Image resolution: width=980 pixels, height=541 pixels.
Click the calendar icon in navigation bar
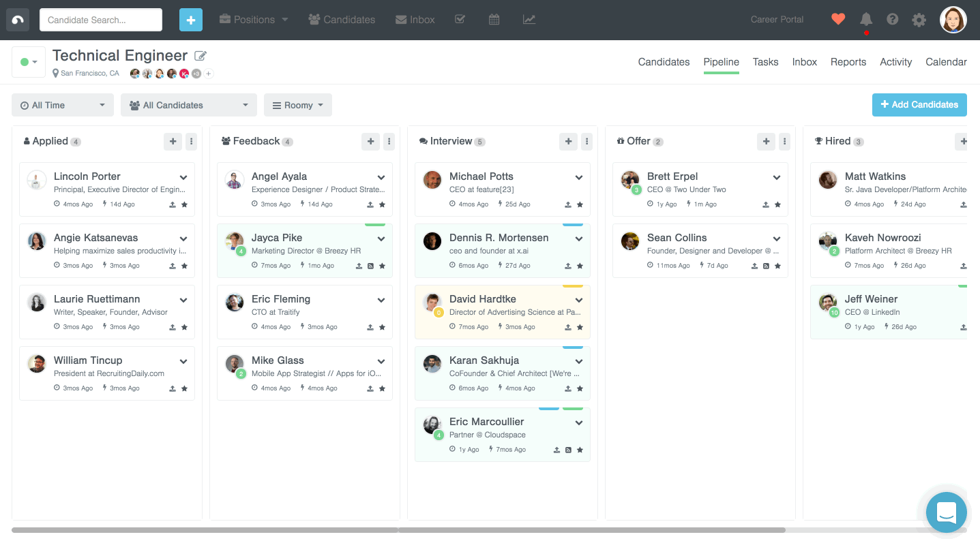[x=494, y=19]
